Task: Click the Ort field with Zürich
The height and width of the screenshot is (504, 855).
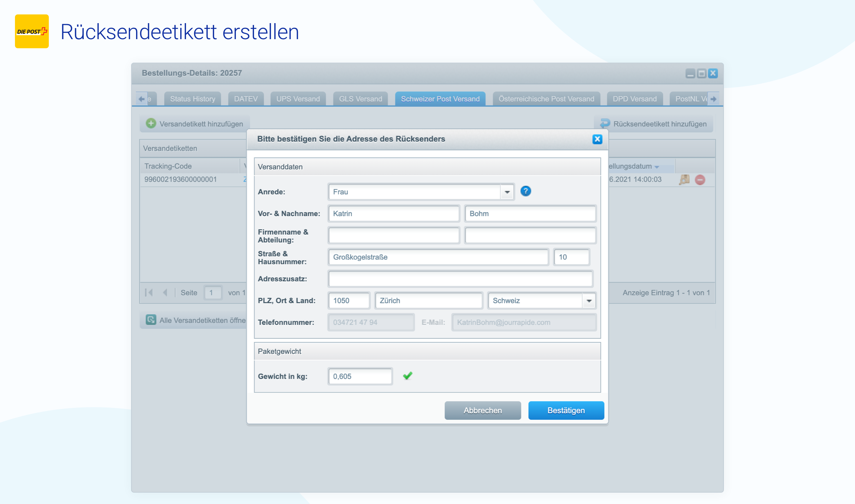Action: (429, 300)
